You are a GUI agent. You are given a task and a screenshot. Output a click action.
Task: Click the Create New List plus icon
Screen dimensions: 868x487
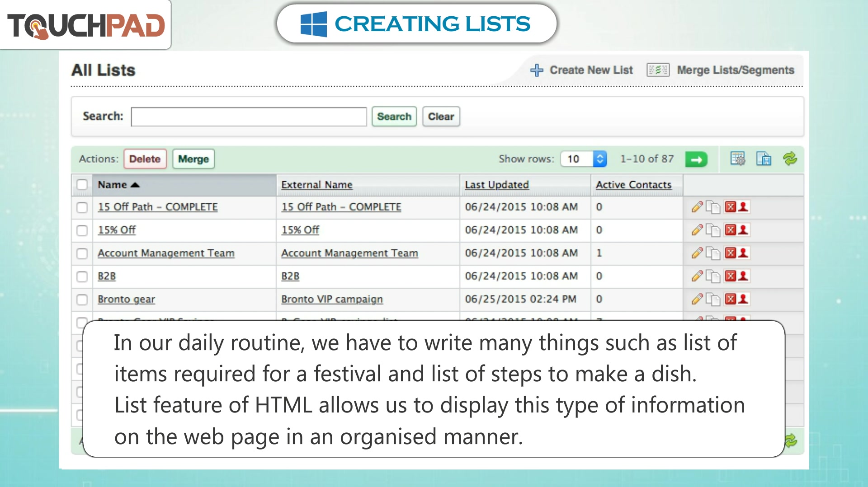click(536, 70)
